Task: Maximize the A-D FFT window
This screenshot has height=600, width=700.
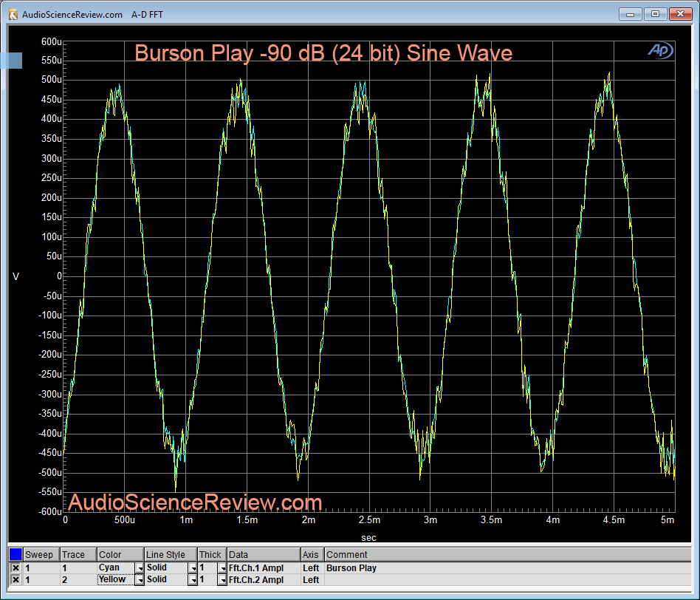Action: 655,14
